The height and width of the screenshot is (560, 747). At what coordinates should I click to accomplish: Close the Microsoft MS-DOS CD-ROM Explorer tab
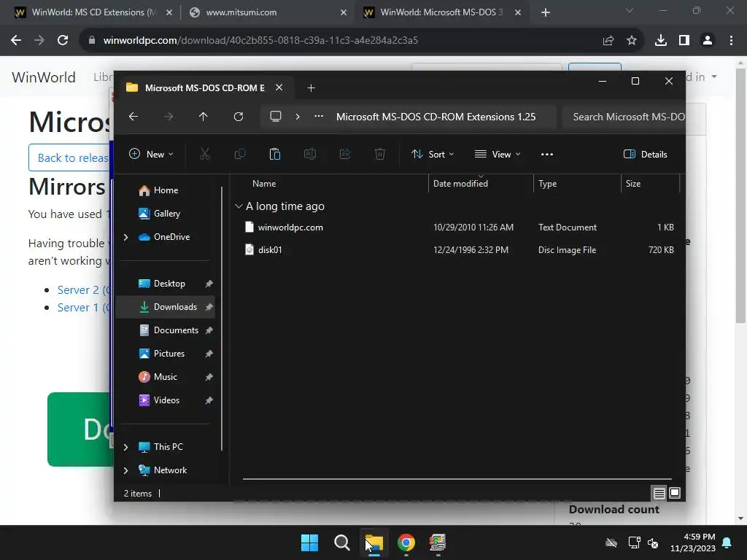(x=279, y=87)
